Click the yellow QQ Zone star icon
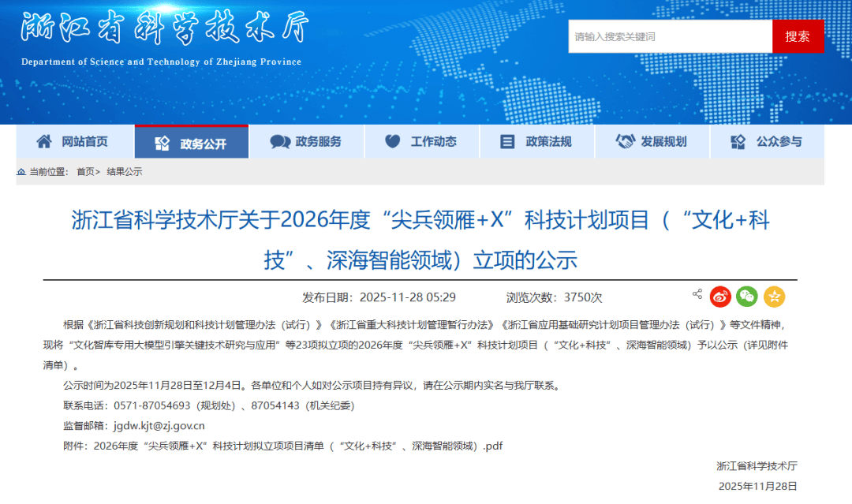This screenshot has width=852, height=504. pos(774,297)
